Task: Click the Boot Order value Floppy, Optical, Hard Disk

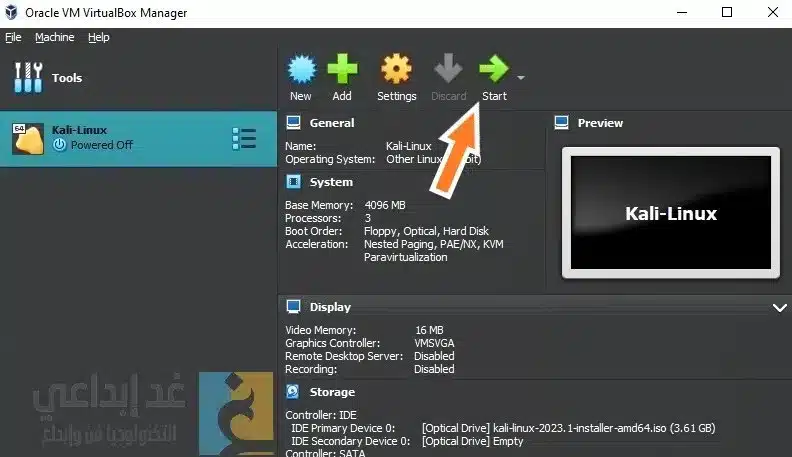Action: coord(426,231)
